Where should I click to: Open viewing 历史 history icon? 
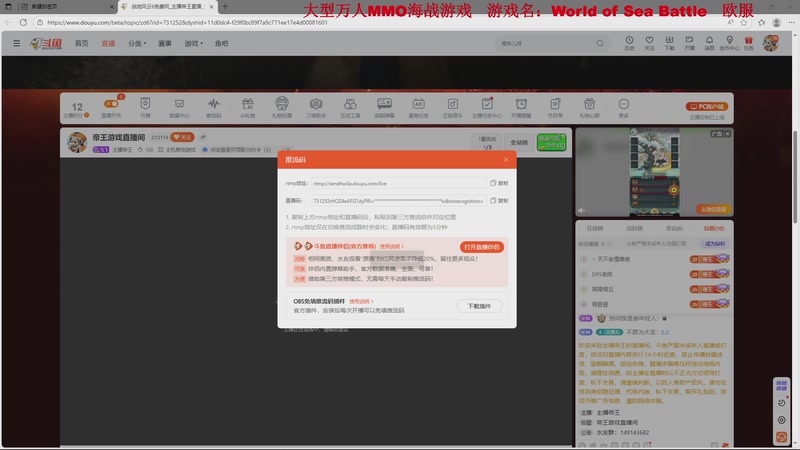[x=630, y=43]
